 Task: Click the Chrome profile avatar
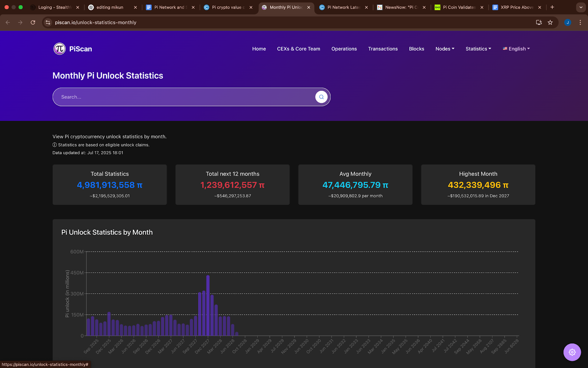[x=567, y=22]
